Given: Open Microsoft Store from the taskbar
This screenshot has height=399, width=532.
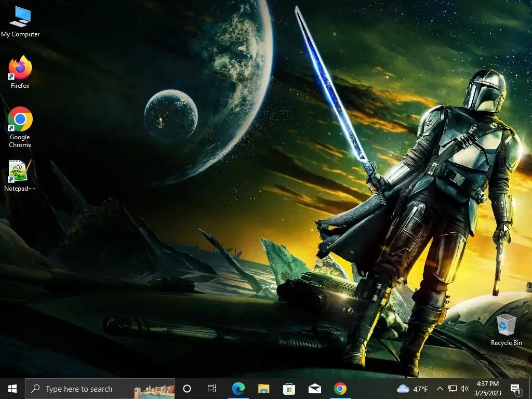Looking at the screenshot, I should coord(289,389).
